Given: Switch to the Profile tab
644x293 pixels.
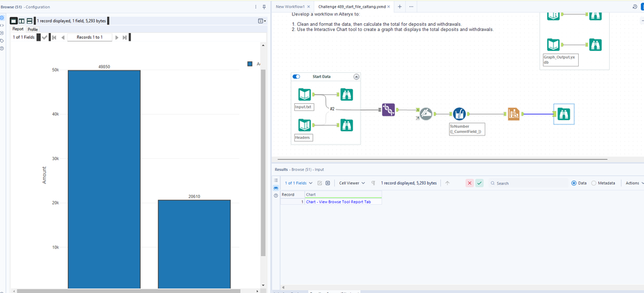Looking at the screenshot, I should [x=32, y=29].
